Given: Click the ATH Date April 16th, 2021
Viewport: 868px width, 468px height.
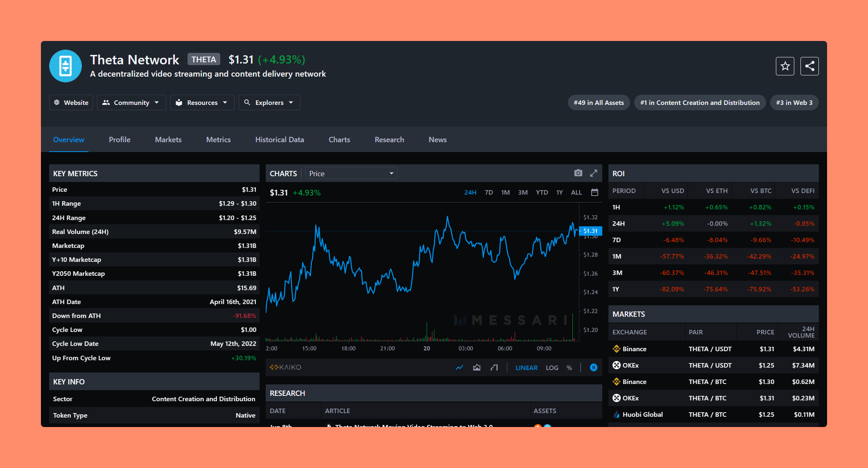Looking at the screenshot, I should tap(233, 302).
